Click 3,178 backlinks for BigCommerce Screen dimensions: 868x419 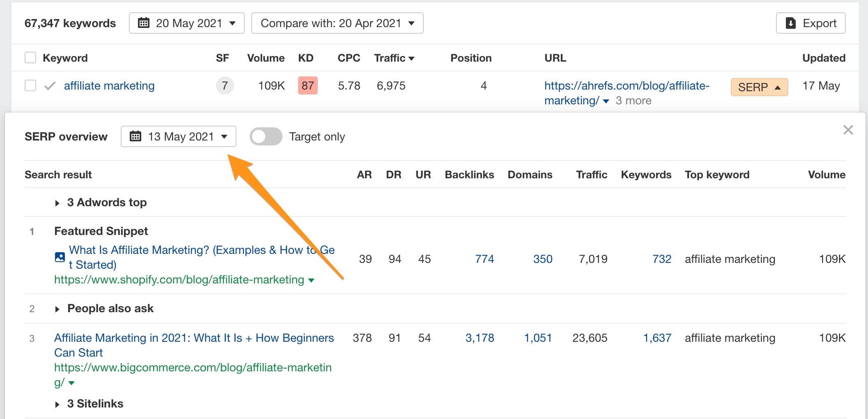click(x=480, y=338)
